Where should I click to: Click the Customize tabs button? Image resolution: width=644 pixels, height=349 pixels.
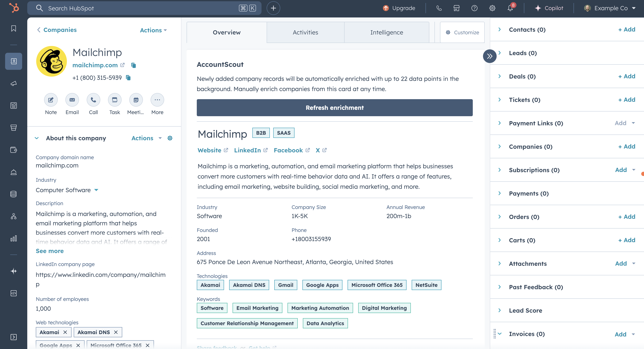(462, 32)
